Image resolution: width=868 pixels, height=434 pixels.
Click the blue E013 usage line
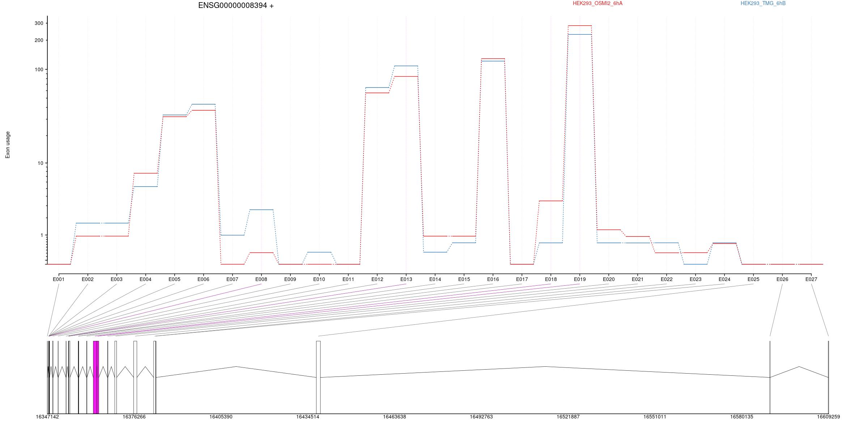(406, 66)
